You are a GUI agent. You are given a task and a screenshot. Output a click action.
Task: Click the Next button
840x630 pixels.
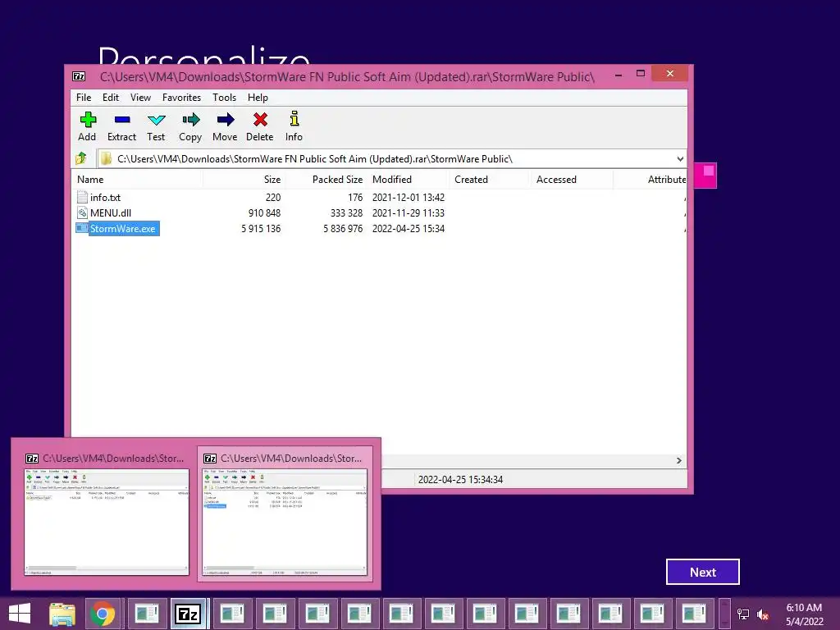click(x=702, y=572)
